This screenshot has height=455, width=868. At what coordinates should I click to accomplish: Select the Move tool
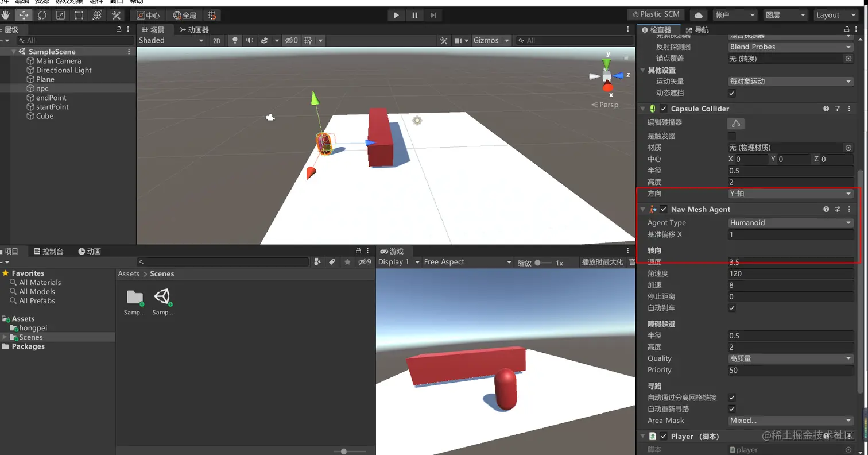24,15
